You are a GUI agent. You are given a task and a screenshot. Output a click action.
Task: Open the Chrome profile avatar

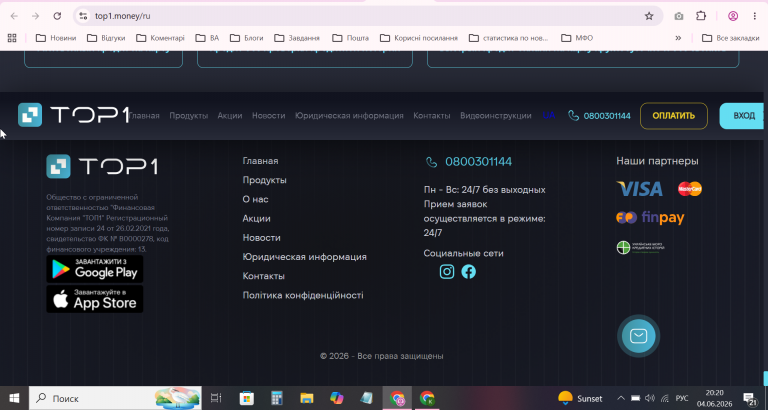733,16
